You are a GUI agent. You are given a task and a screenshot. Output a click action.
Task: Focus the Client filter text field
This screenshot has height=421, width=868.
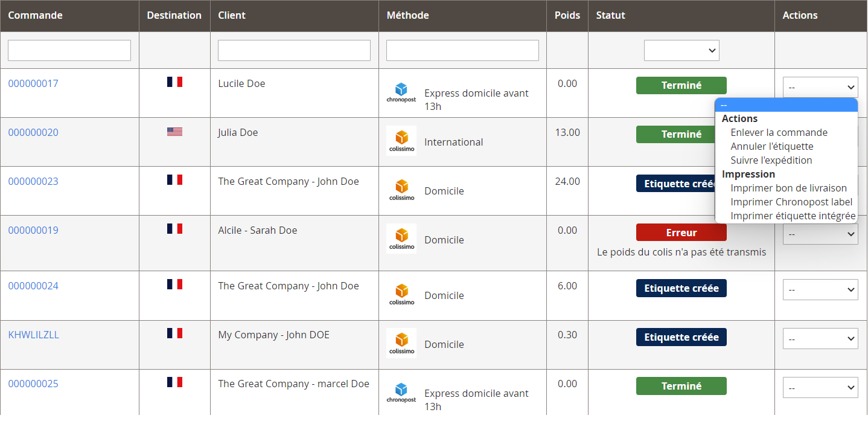(294, 51)
